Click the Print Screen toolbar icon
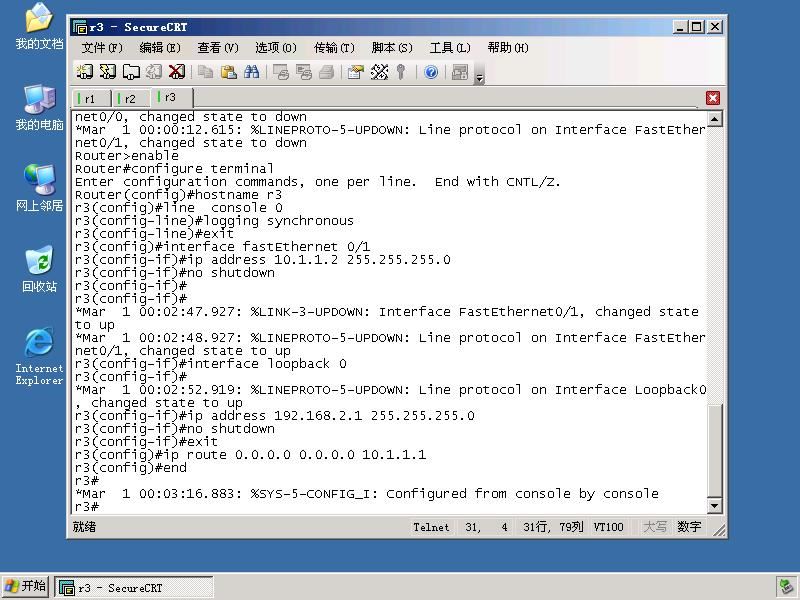800x600 pixels. 281,72
